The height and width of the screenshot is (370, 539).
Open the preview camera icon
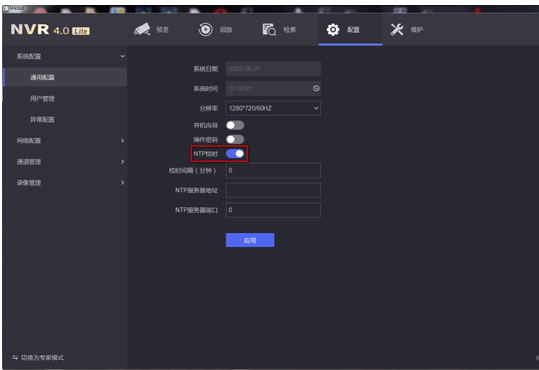click(x=142, y=30)
